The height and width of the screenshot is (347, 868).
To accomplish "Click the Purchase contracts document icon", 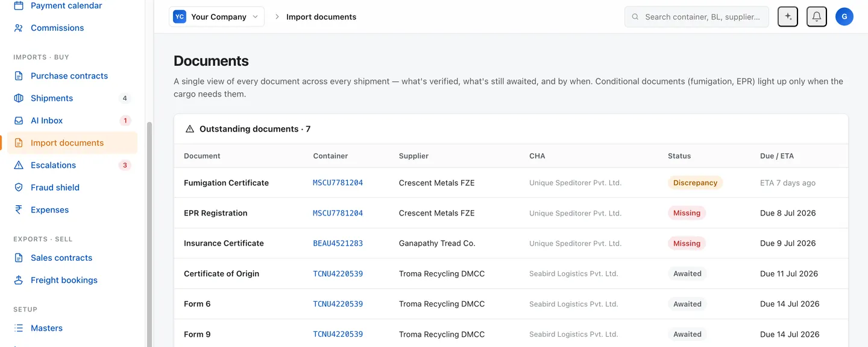I will tap(19, 76).
